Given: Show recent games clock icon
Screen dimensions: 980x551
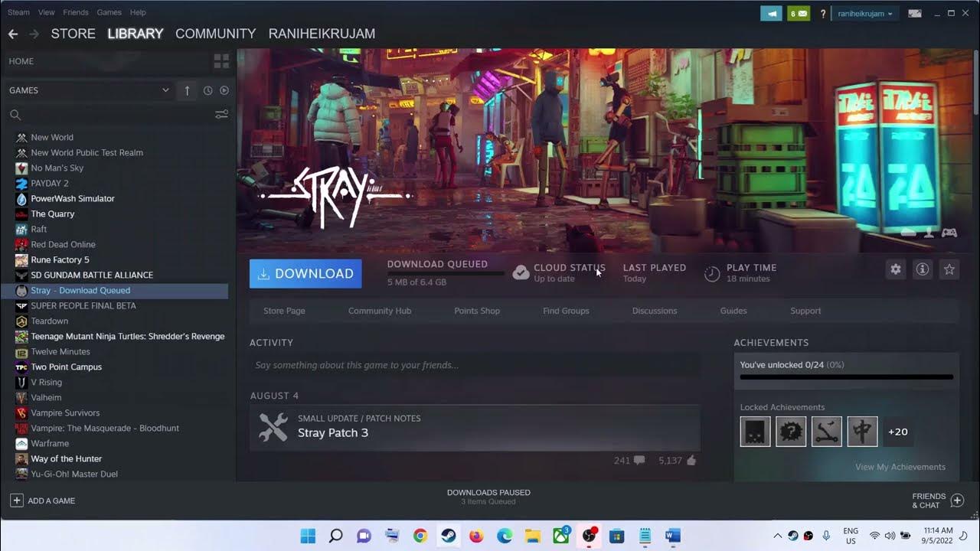Looking at the screenshot, I should 207,90.
